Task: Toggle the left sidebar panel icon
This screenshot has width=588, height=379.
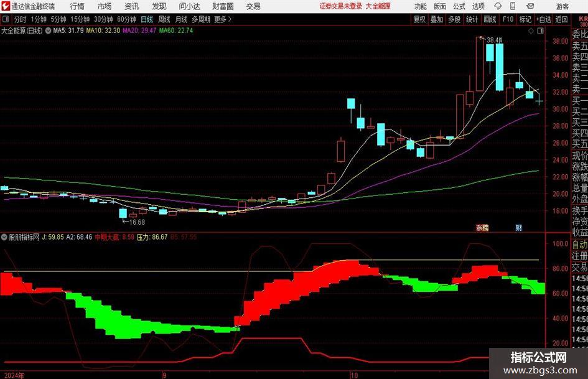Action: click(6, 19)
